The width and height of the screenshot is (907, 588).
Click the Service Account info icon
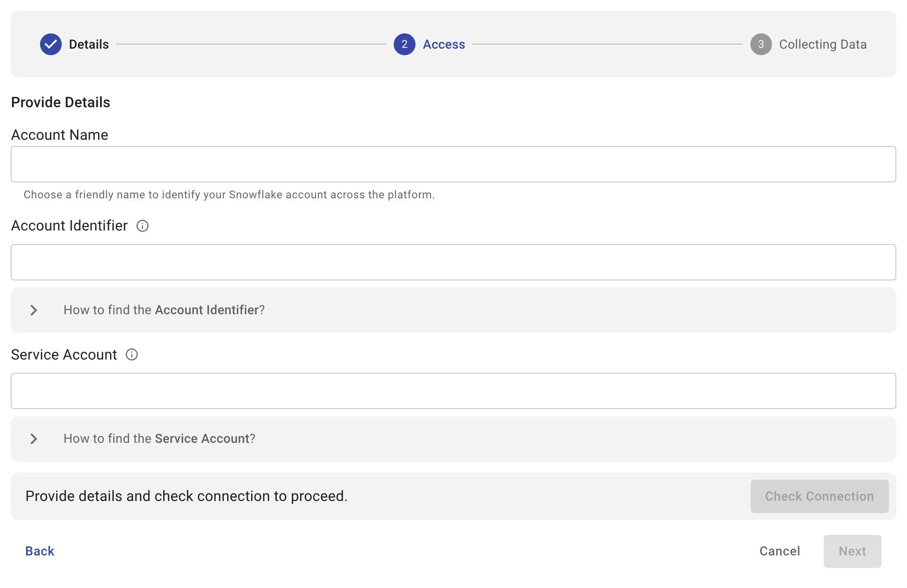(x=132, y=355)
